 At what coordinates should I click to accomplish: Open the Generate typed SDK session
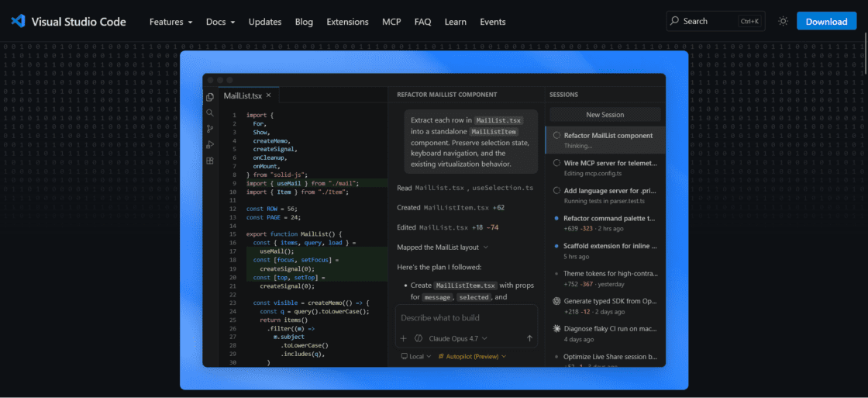pos(605,306)
